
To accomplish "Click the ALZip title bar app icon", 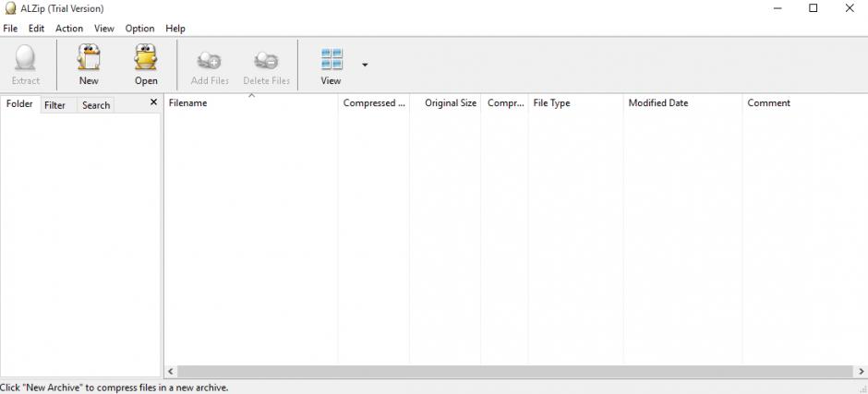I will point(10,8).
